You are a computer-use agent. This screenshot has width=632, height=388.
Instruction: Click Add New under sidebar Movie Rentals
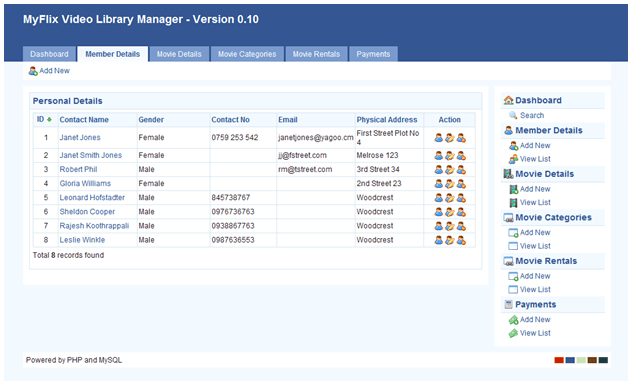(530, 276)
